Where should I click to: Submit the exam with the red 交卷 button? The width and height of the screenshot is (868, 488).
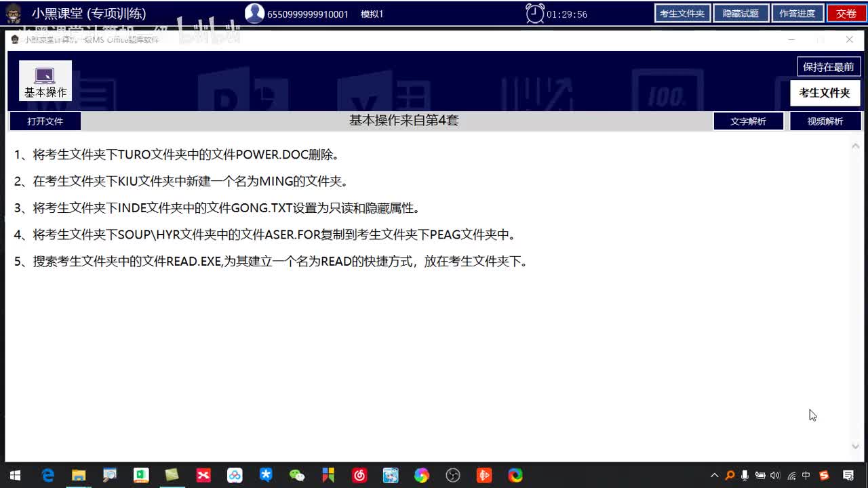(x=846, y=14)
